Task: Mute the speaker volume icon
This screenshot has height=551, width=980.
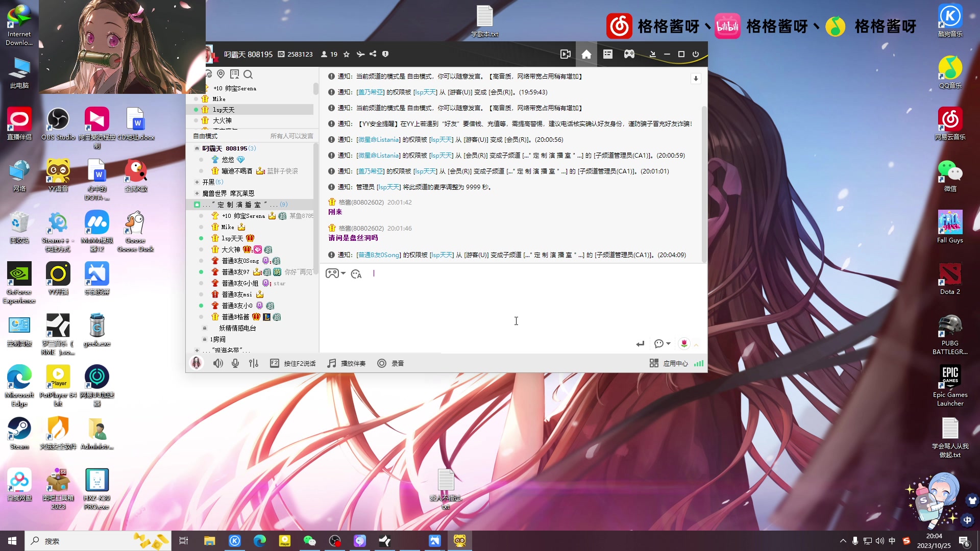Action: pos(218,363)
